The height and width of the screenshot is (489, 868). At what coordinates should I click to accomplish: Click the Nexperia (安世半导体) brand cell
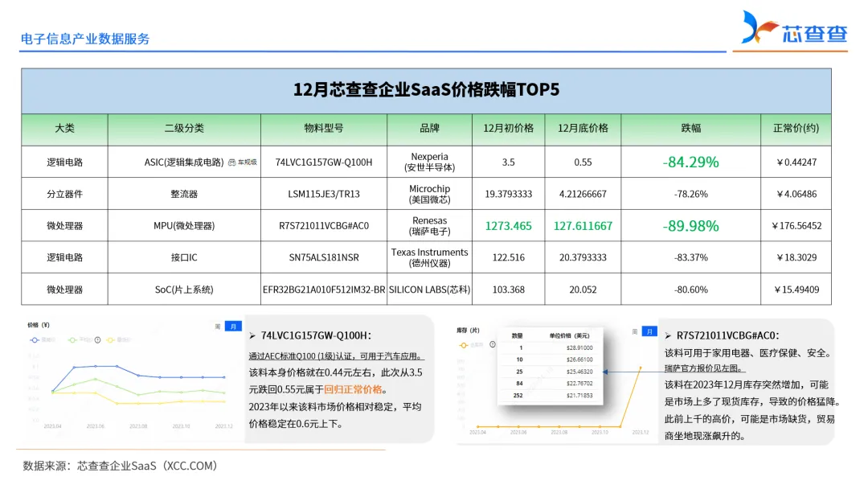point(429,162)
